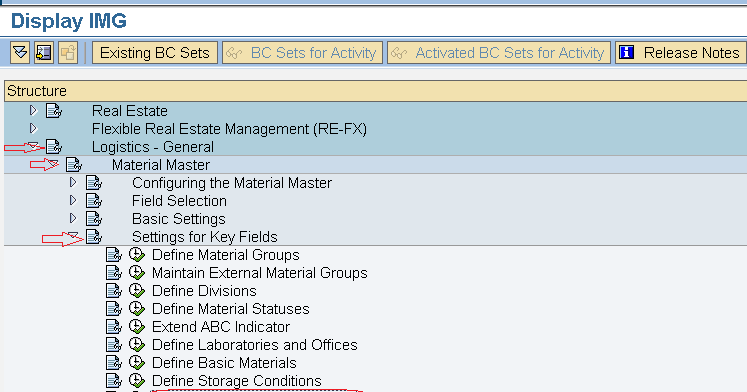Open documentation icon for Extend ABC Indicator
Screen dimensions: 747x392
[x=113, y=327]
